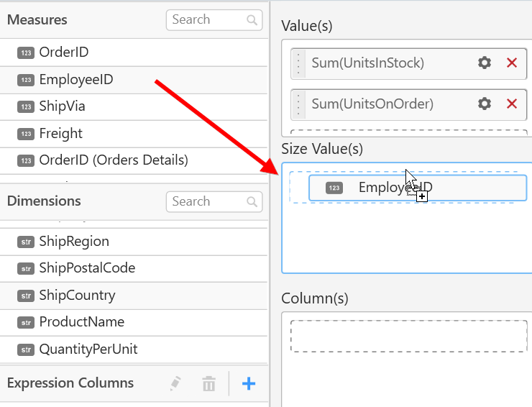Pick the Freight measure

pyautogui.click(x=60, y=134)
